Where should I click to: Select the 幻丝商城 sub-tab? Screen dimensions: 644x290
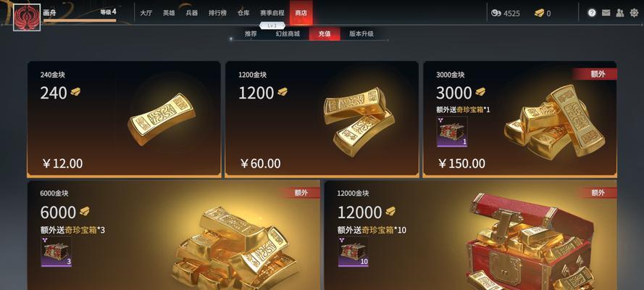point(288,33)
